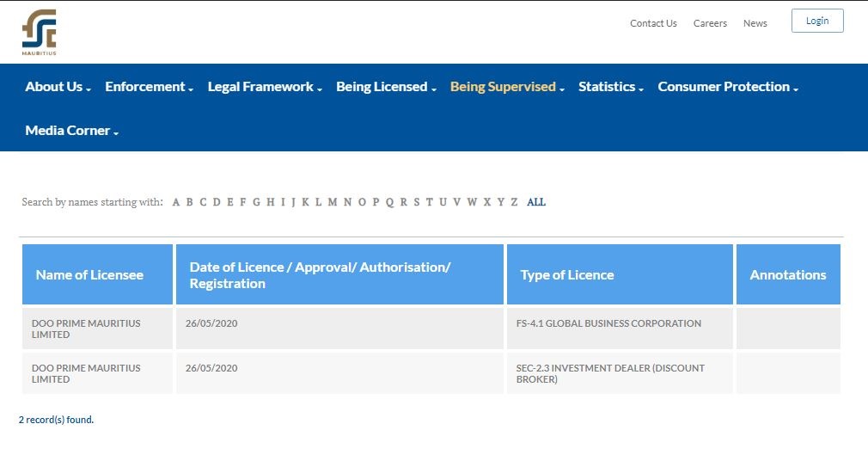Filter names starting with S
Image resolution: width=868 pixels, height=467 pixels.
(416, 202)
